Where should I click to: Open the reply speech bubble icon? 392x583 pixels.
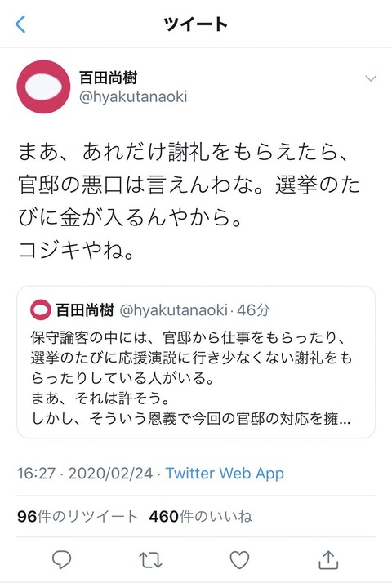click(62, 559)
